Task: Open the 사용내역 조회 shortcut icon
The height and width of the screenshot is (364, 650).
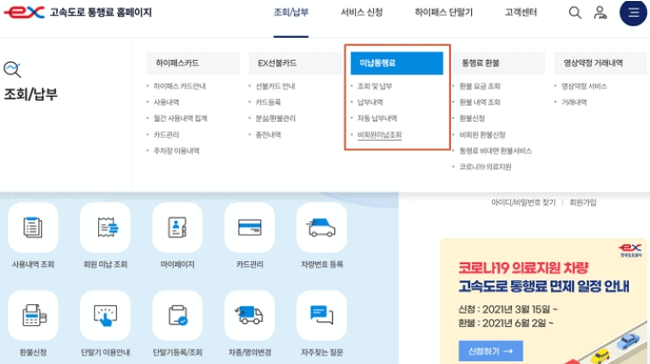Action: [x=33, y=228]
